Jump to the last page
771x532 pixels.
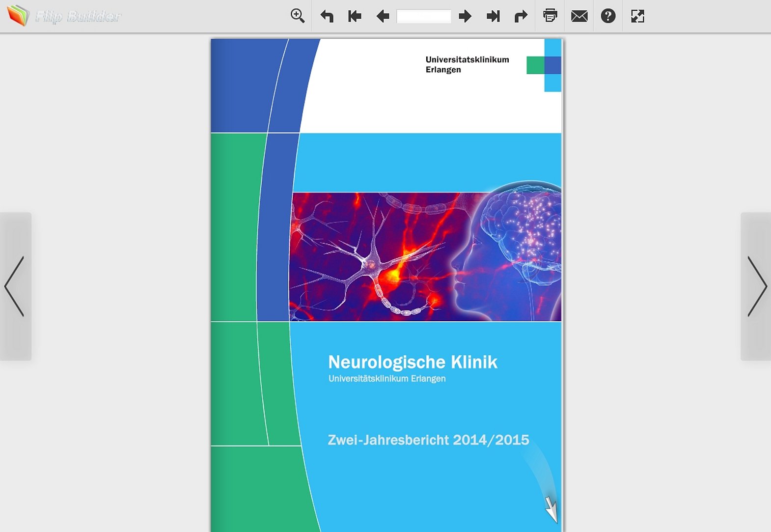(493, 16)
